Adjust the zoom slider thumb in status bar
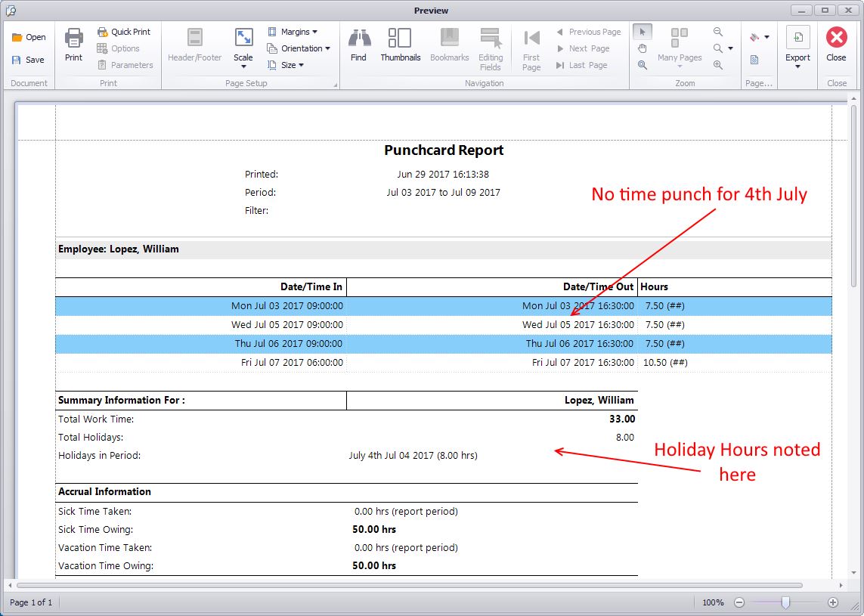 click(x=785, y=603)
